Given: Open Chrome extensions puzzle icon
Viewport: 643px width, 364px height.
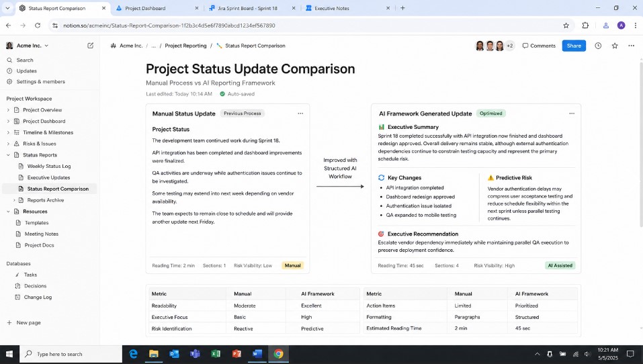Looking at the screenshot, I should click(x=585, y=26).
